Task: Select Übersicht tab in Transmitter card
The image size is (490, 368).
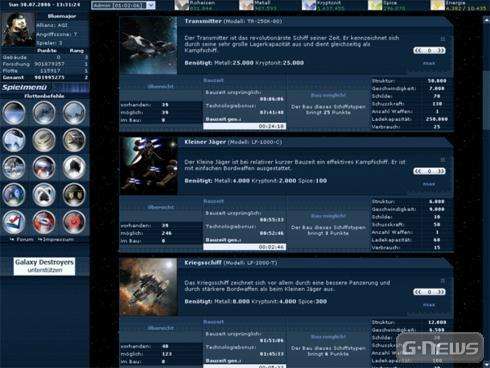Action: pyautogui.click(x=160, y=87)
